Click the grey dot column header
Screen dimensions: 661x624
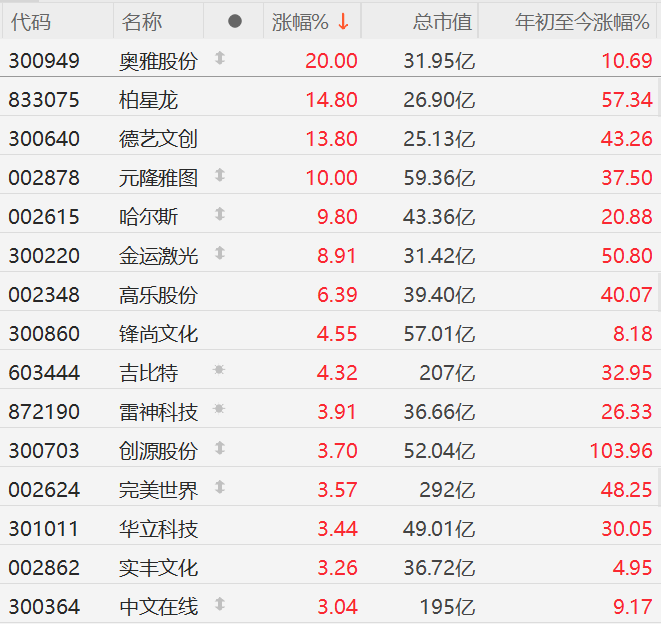(x=235, y=21)
